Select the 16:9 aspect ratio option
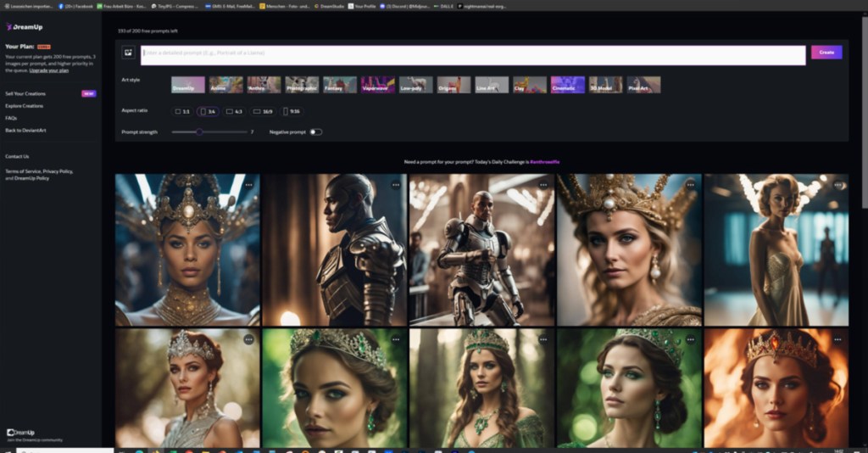The image size is (868, 453). tap(263, 111)
